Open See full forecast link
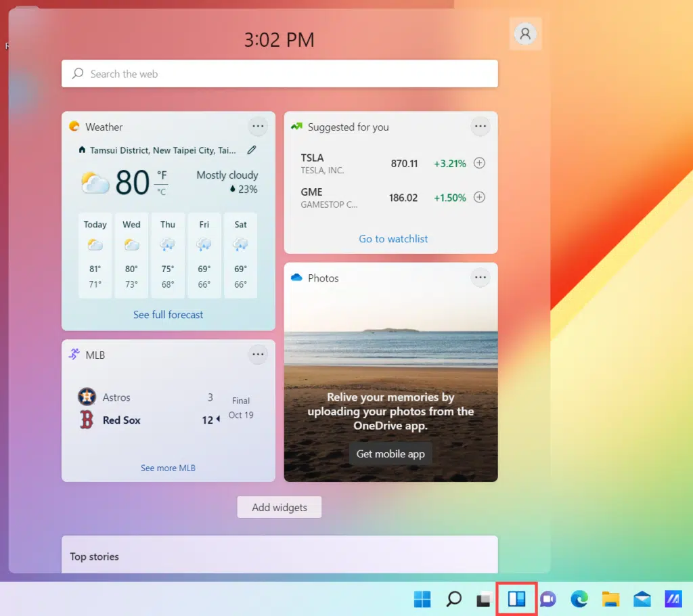 tap(169, 315)
